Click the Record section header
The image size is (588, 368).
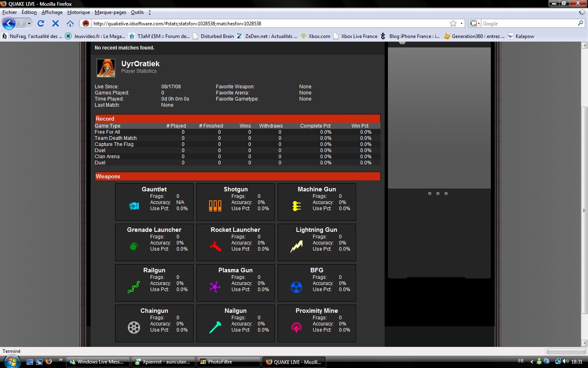pos(238,119)
